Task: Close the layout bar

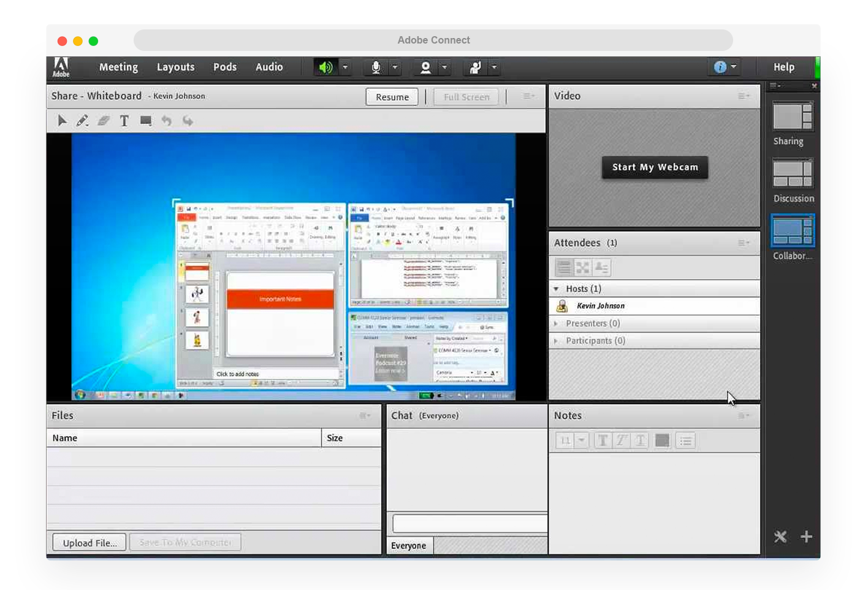Action: (814, 86)
